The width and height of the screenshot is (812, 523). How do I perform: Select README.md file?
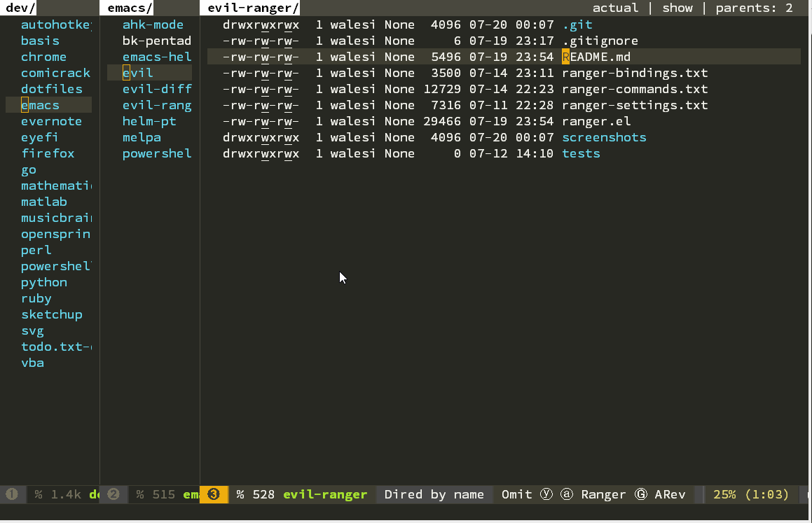596,57
